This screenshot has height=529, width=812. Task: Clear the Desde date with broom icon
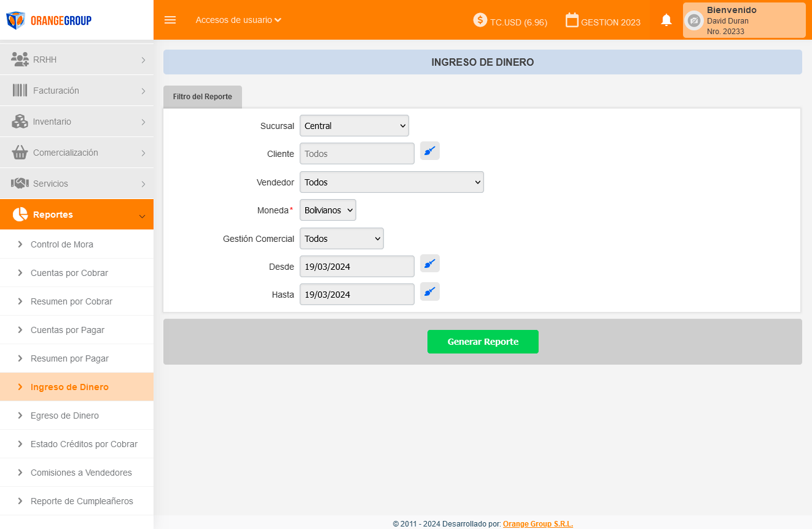pos(429,264)
